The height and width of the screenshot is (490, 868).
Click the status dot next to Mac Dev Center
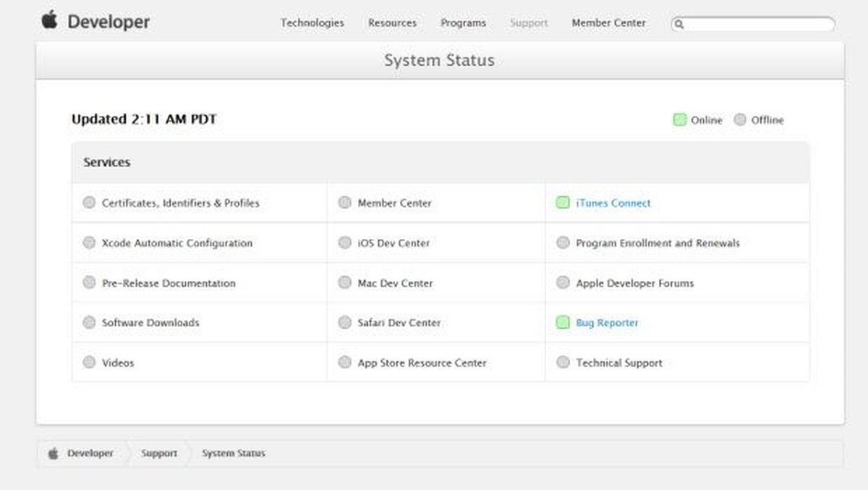tap(345, 283)
